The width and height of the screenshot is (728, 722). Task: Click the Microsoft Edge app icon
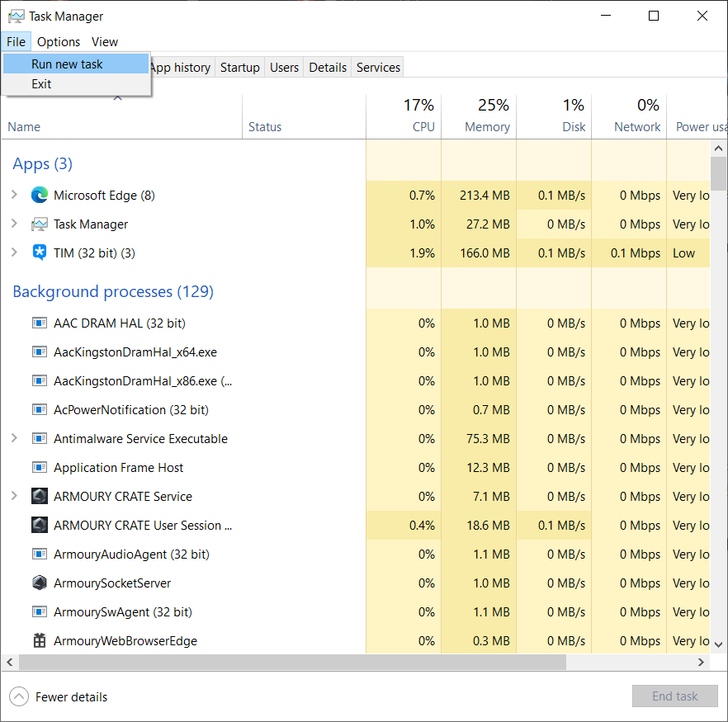click(40, 195)
